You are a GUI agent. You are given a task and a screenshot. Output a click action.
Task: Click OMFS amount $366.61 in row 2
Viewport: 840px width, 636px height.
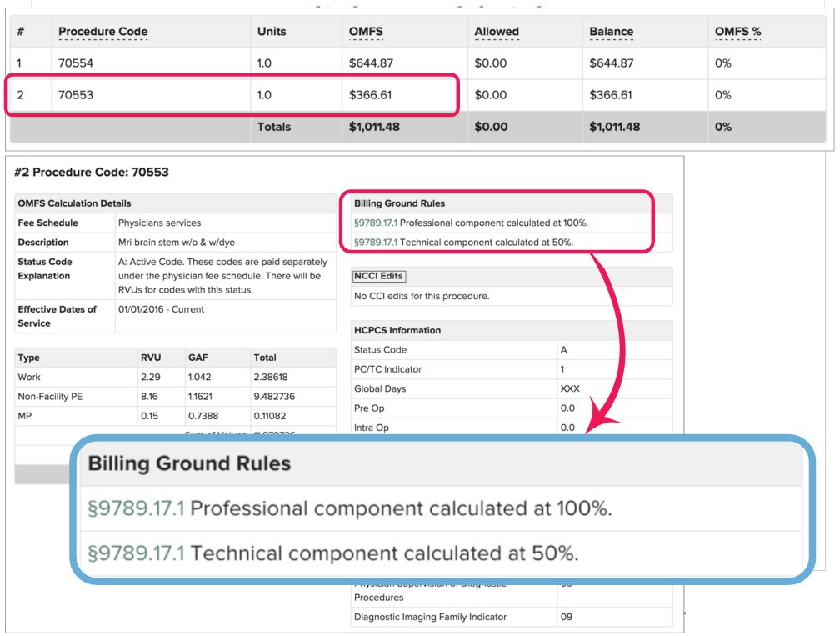(370, 95)
